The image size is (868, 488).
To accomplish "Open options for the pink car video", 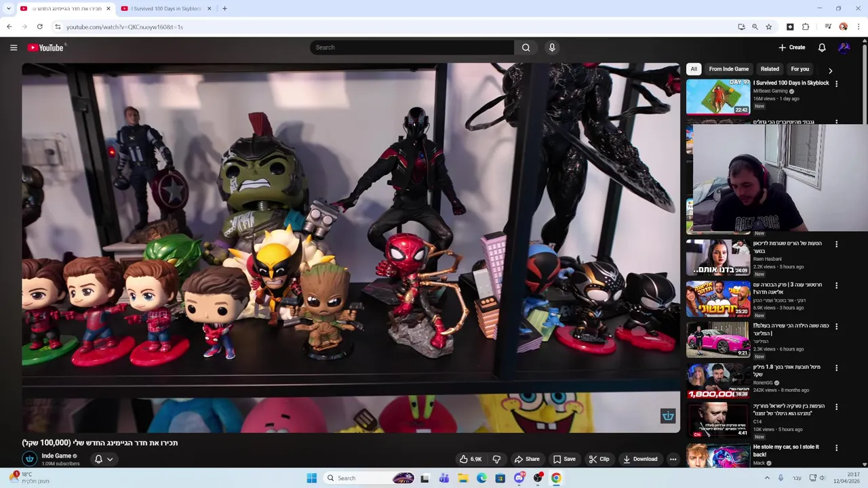I will tap(836, 327).
